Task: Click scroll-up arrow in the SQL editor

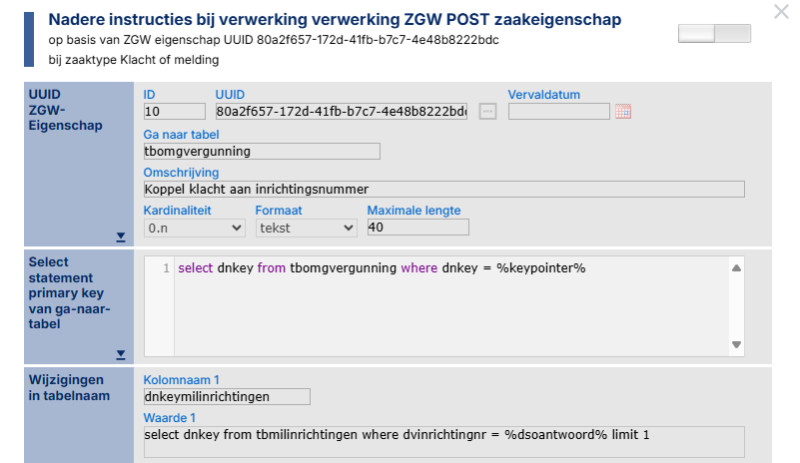Action: (736, 268)
